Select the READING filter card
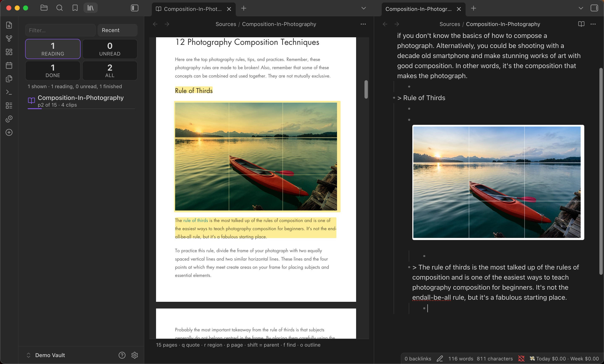604x364 pixels. click(x=53, y=49)
